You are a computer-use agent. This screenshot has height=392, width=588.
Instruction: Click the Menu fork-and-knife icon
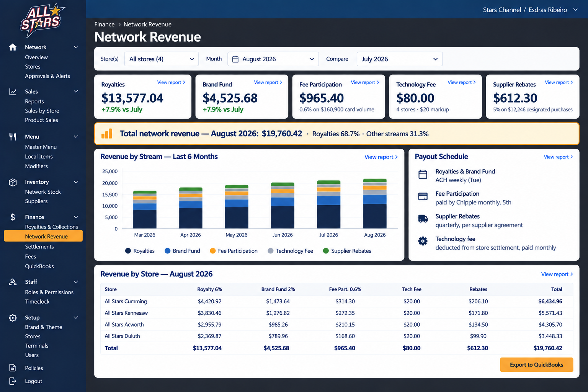coord(13,137)
